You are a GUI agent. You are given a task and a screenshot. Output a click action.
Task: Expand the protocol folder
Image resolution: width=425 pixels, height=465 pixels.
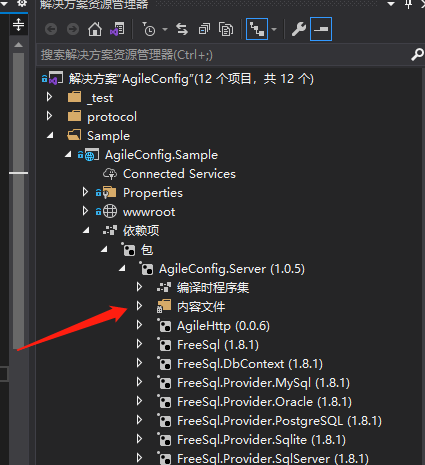coord(50,116)
